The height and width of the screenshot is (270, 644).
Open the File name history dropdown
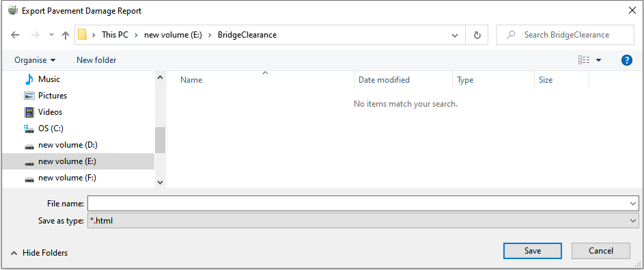coord(633,204)
